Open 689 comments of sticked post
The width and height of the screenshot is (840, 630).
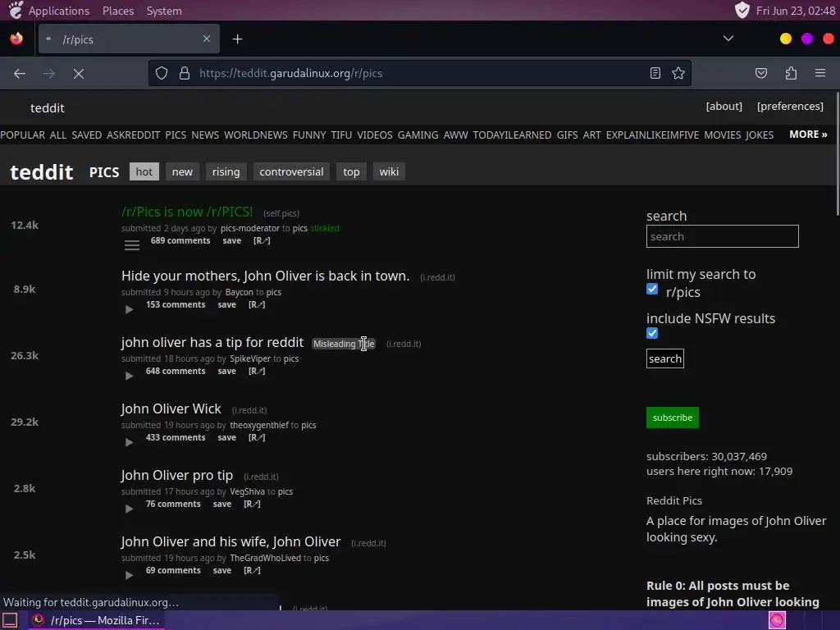click(x=180, y=240)
